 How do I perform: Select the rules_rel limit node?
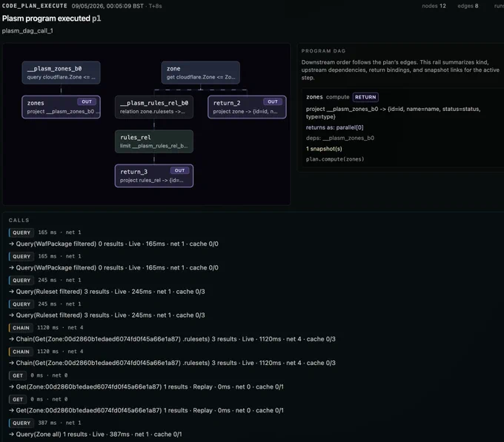coord(154,141)
